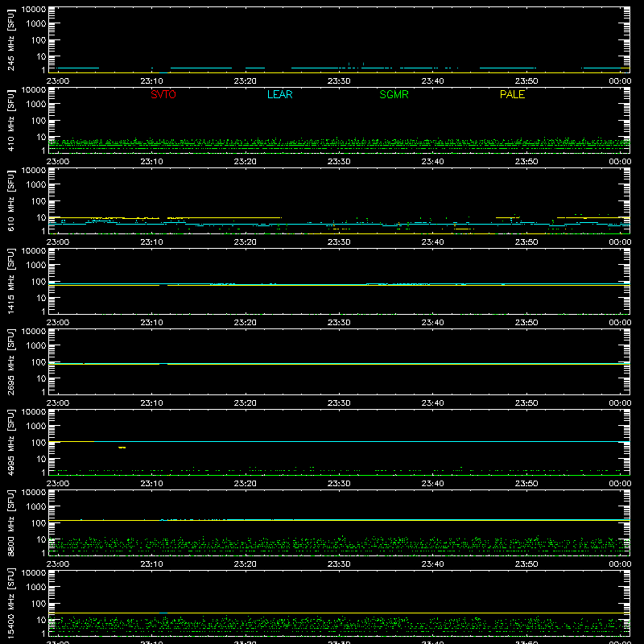644x644 pixels.
Task: Click the 10000 tick label of 15400 MHz panel
Action: [34, 573]
